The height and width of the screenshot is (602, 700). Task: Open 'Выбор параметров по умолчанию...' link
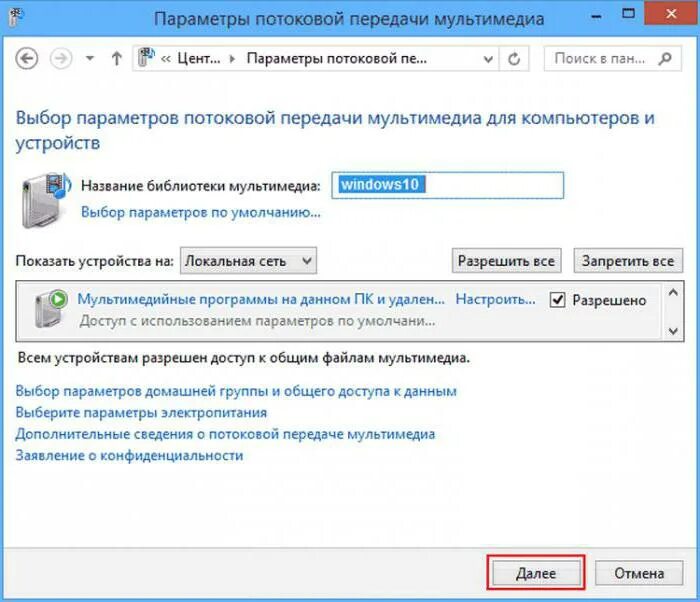pos(201,212)
